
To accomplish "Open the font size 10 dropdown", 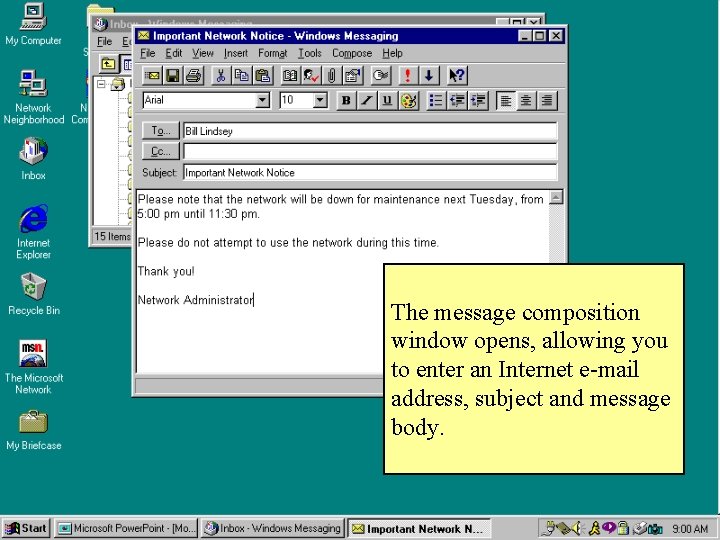I will pyautogui.click(x=320, y=100).
